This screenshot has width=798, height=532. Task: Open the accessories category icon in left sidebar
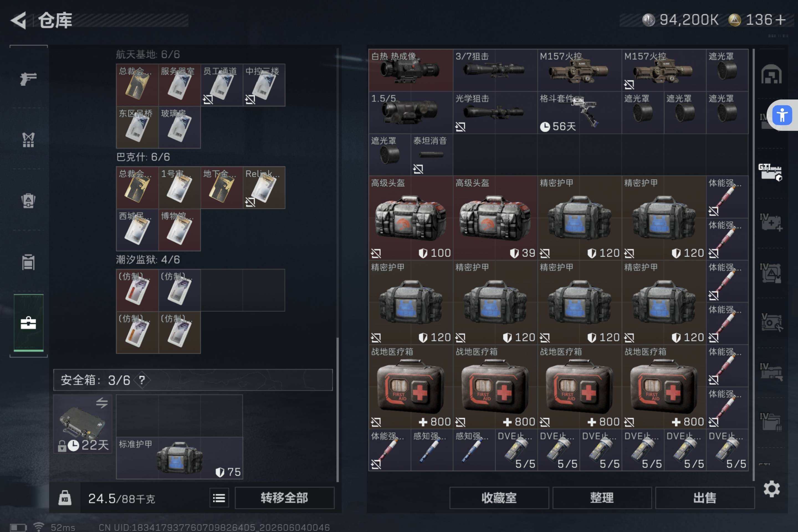28,140
